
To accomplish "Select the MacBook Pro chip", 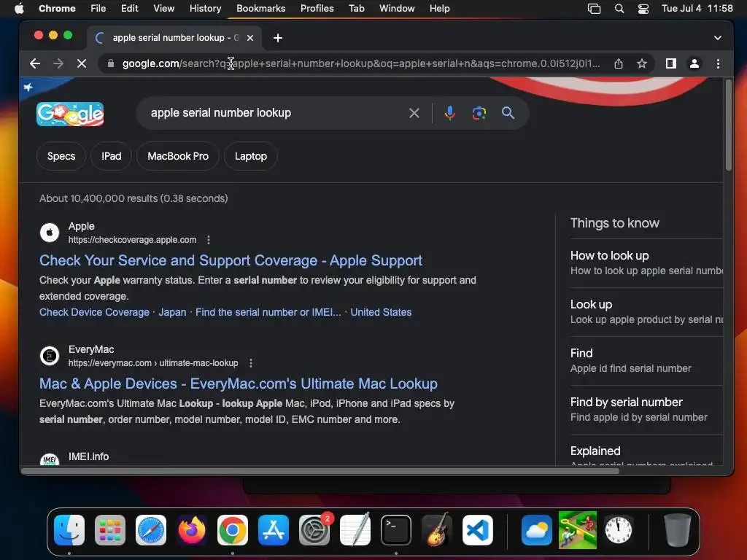I will tap(178, 156).
